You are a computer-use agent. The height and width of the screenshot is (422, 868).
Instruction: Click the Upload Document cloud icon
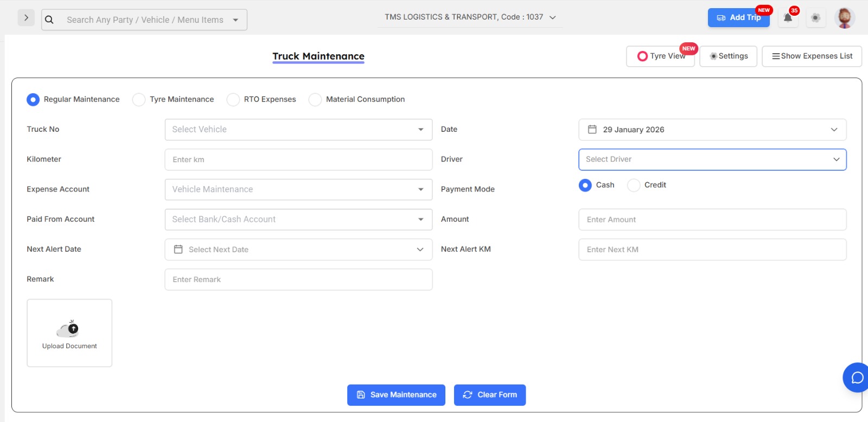point(69,329)
